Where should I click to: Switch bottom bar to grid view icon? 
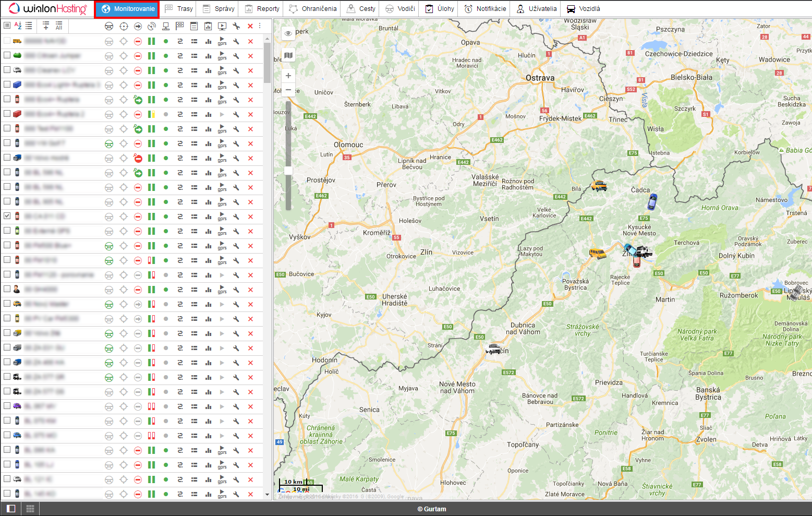point(30,509)
